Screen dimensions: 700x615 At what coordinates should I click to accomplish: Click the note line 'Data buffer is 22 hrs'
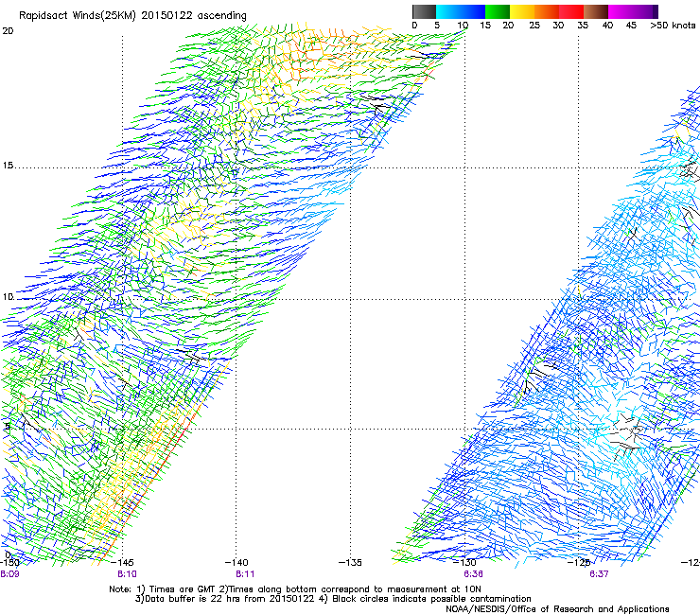192,599
